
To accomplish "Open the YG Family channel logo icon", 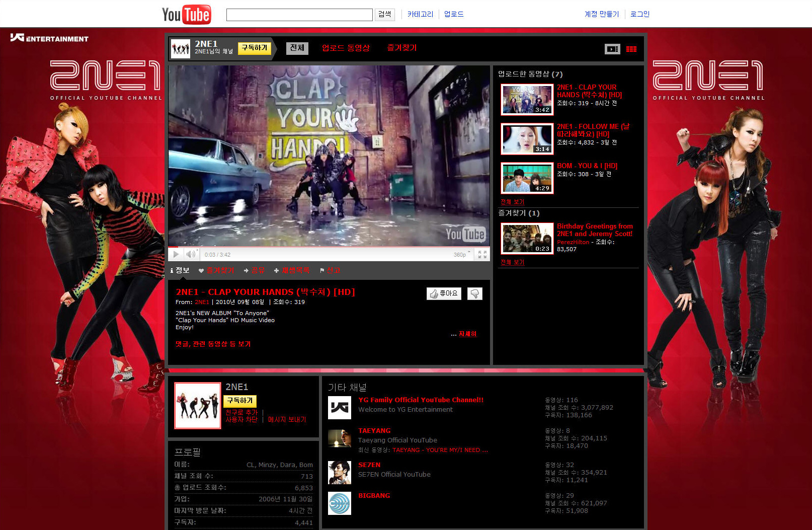I will 340,408.
